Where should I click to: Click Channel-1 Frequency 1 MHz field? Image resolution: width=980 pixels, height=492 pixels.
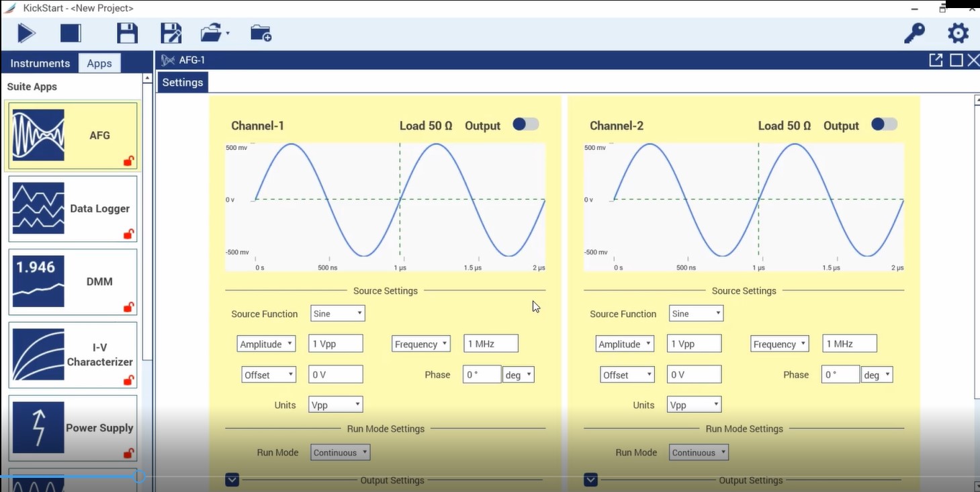pos(490,343)
